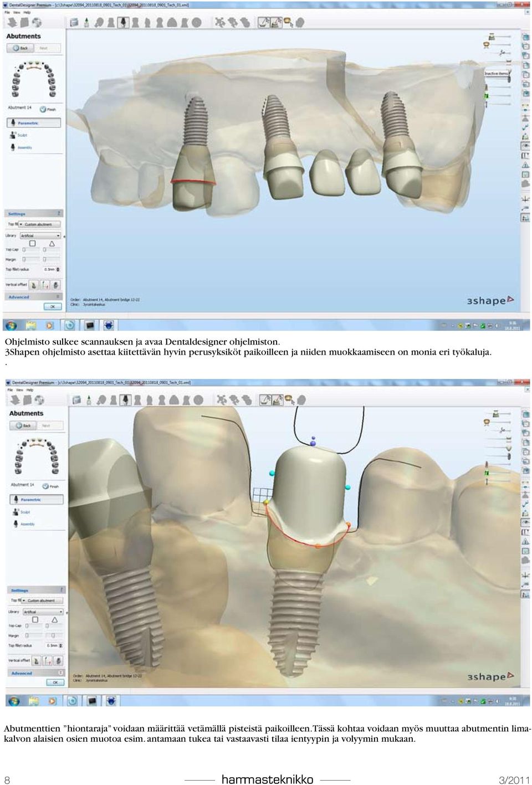
Task: Collapse the Settings section header, lower screenshot
Action: [x=37, y=590]
